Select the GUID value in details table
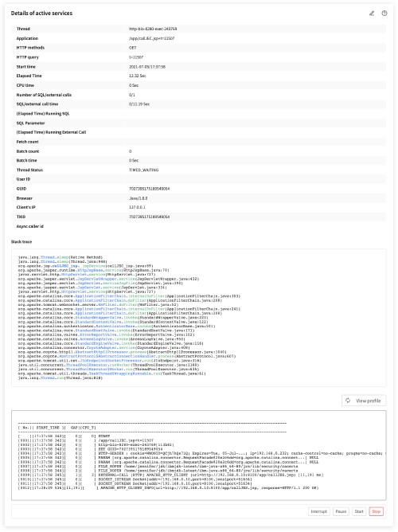Image resolution: width=398 pixels, height=532 pixels. 149,189
